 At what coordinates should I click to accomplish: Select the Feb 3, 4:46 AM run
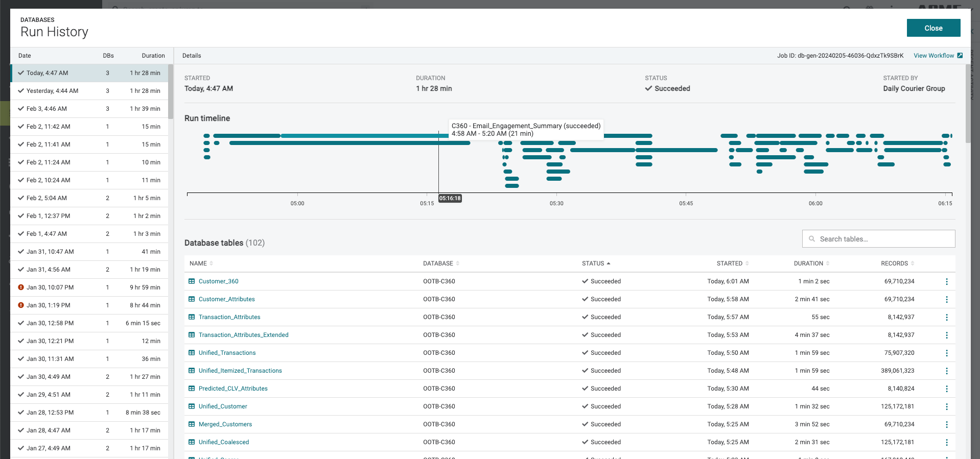(x=89, y=109)
